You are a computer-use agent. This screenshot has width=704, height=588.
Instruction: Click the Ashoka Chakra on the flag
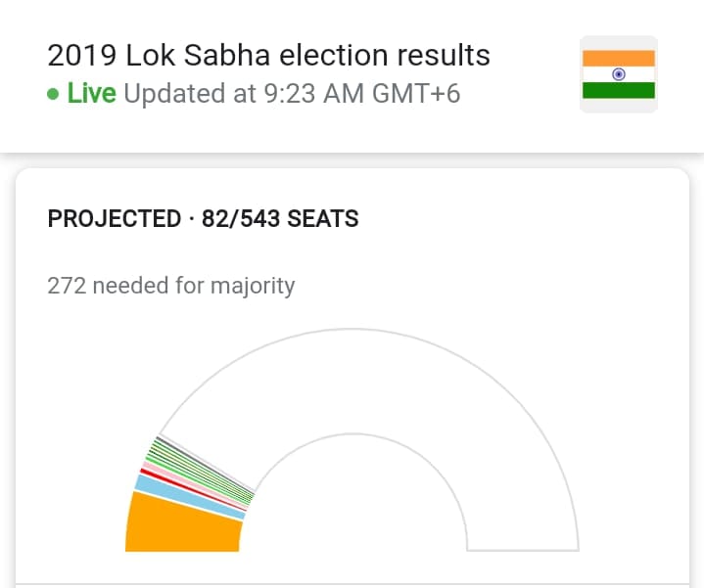click(x=618, y=74)
